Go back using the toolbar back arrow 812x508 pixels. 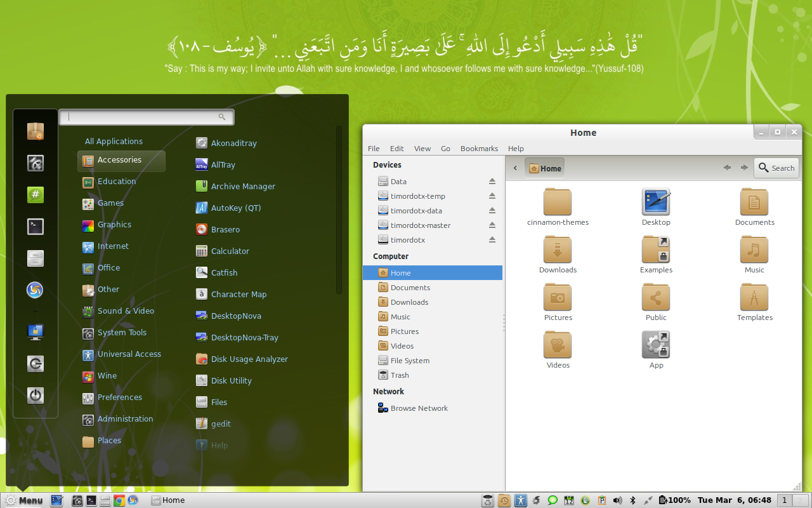pyautogui.click(x=727, y=168)
